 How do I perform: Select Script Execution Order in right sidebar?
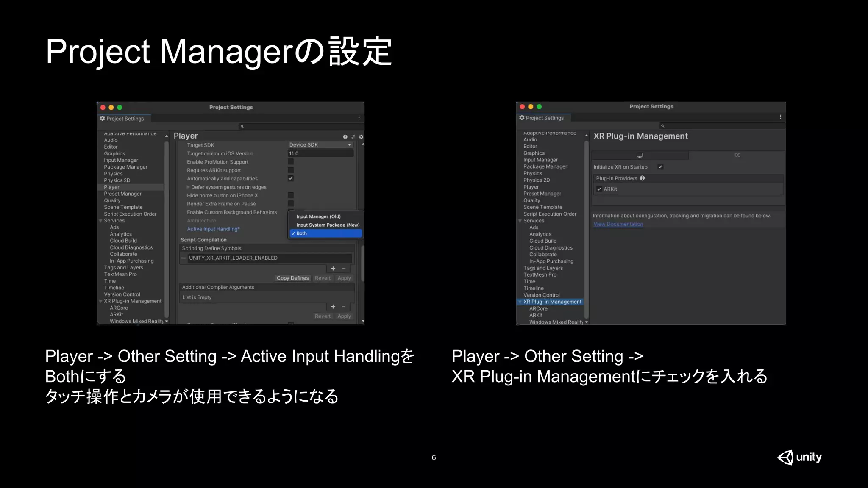click(x=550, y=214)
